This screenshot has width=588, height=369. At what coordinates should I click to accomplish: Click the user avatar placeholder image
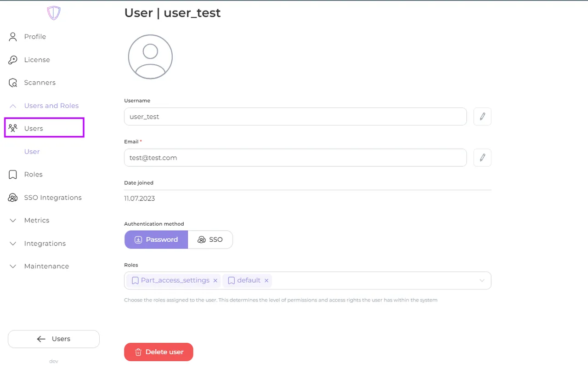click(x=150, y=57)
